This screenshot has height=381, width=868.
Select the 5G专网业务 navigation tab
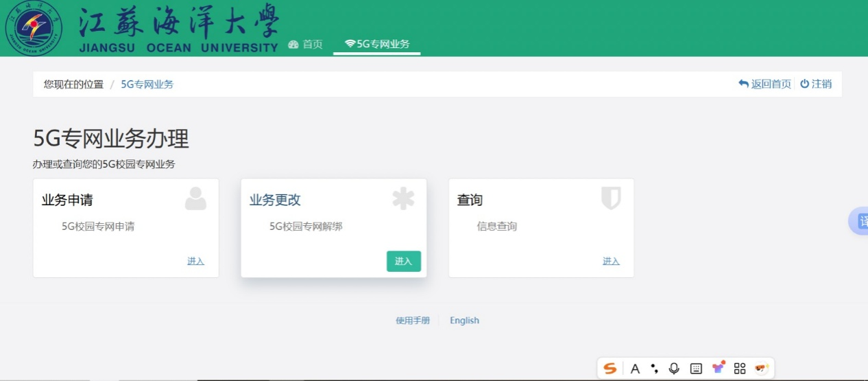coord(377,44)
